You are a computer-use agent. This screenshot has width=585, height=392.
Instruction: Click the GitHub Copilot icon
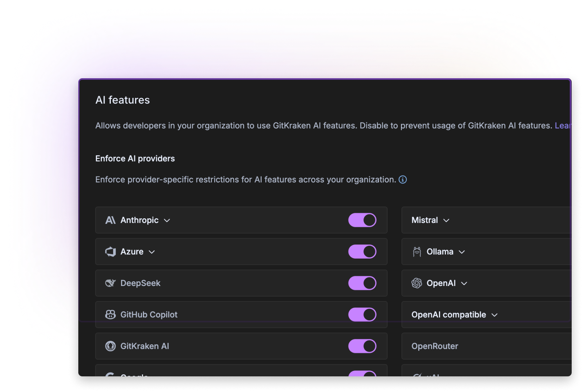click(x=110, y=315)
